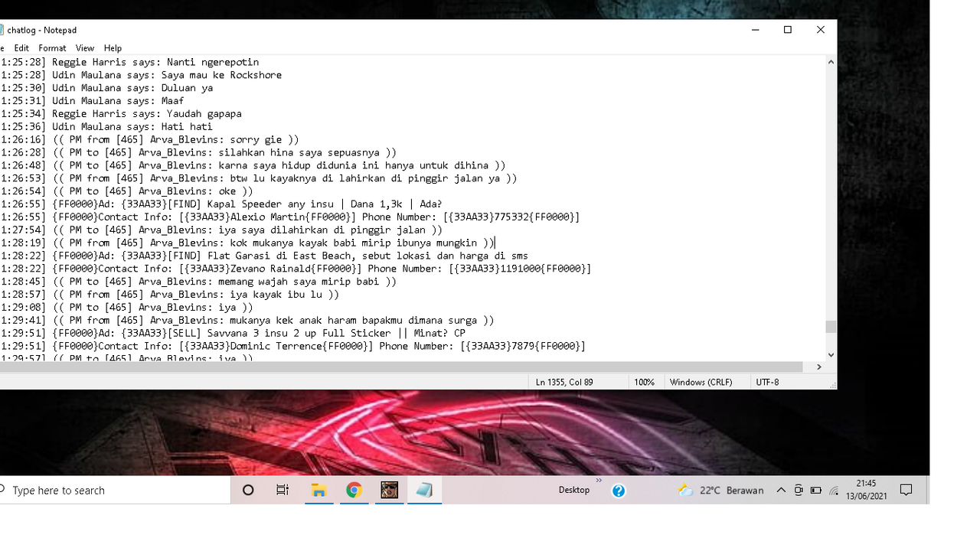This screenshot has height=551, width=980.
Task: Open Task View on the taskbar
Action: tap(283, 491)
